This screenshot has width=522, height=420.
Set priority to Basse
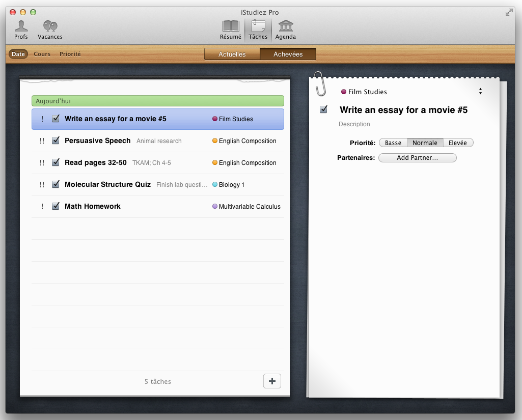pyautogui.click(x=393, y=143)
